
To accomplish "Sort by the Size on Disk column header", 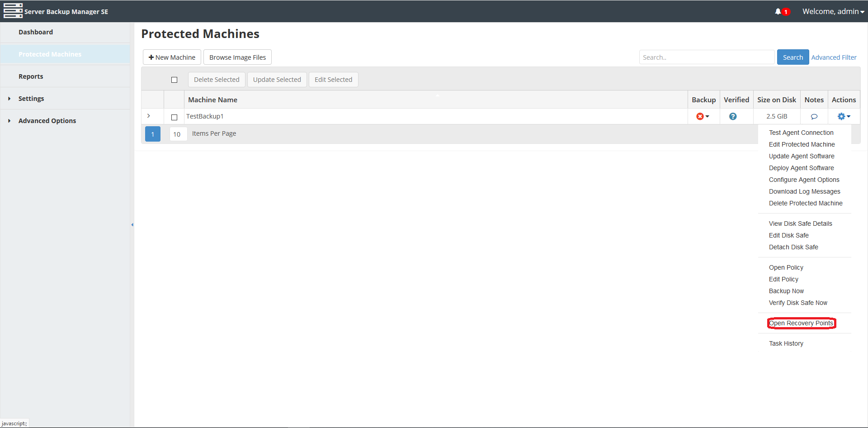I will point(777,100).
